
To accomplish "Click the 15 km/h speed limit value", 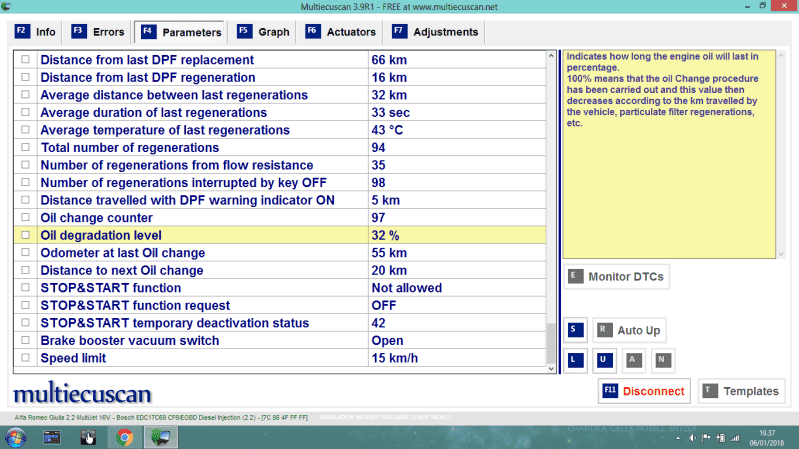I will [x=394, y=358].
